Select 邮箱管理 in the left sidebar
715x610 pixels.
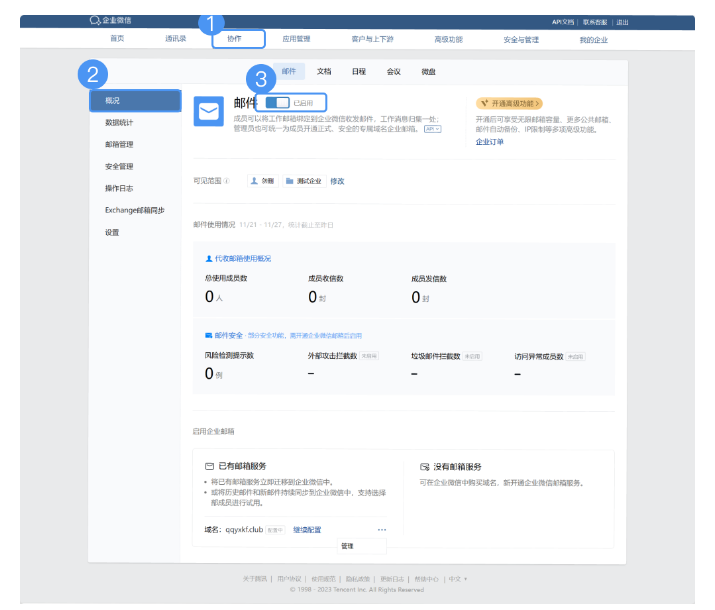119,144
